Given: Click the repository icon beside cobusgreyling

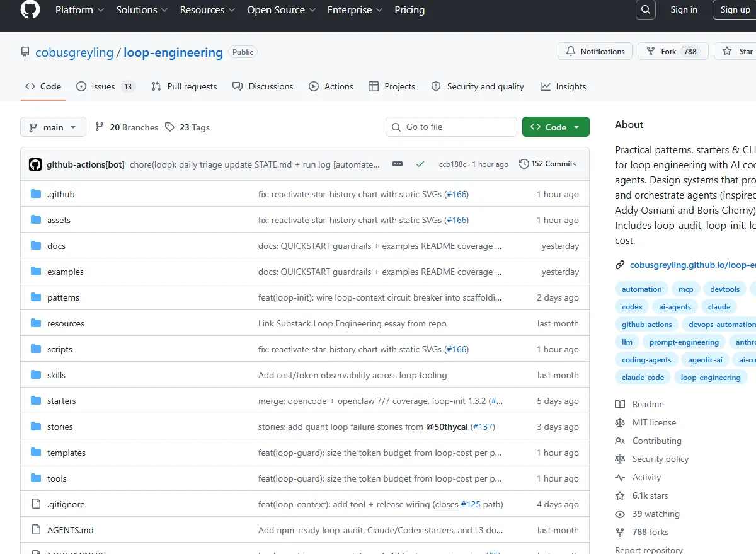Looking at the screenshot, I should (25, 52).
